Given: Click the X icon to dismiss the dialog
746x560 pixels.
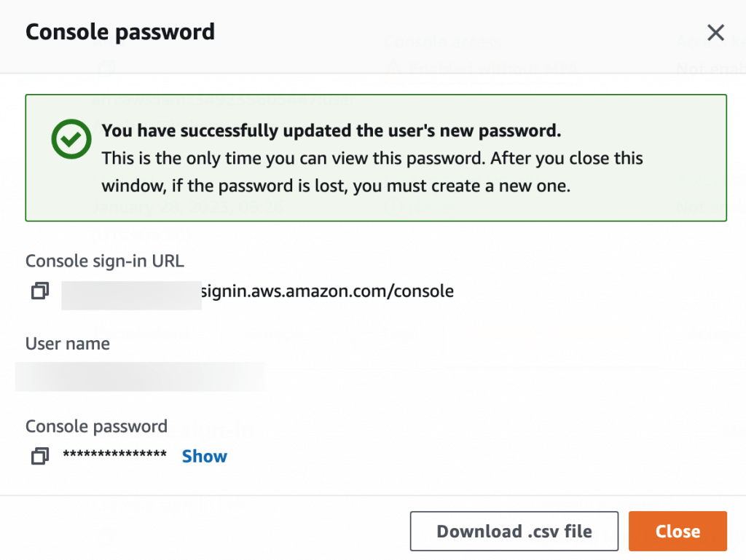Looking at the screenshot, I should pyautogui.click(x=715, y=32).
